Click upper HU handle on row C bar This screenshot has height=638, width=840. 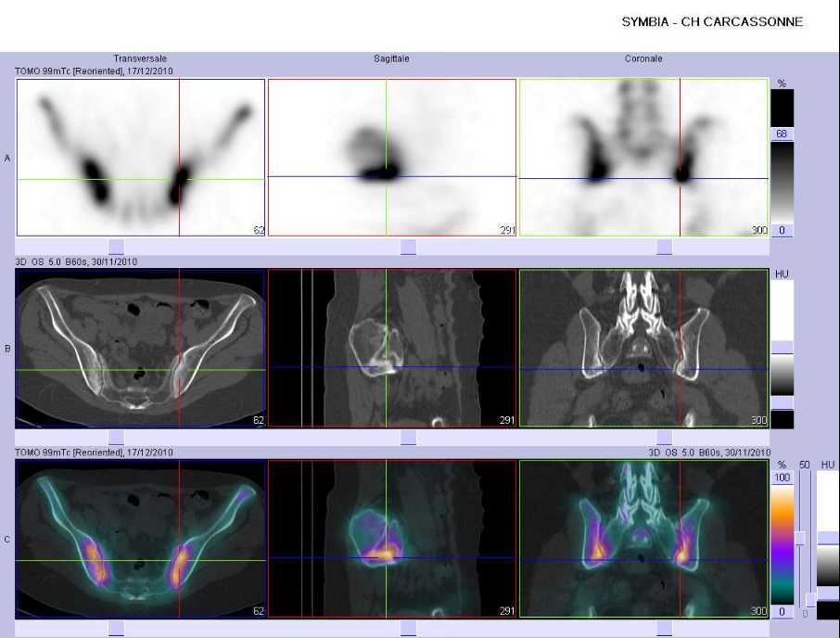[x=828, y=539]
